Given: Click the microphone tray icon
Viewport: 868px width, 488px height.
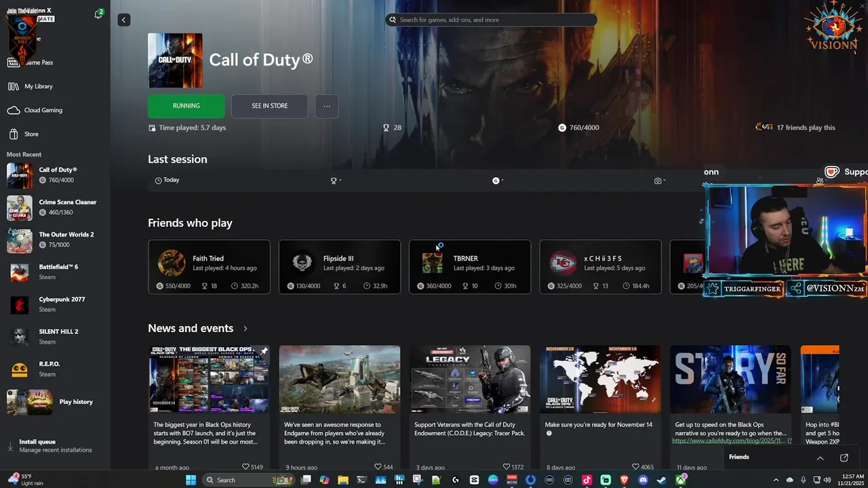Looking at the screenshot, I should click(x=804, y=480).
